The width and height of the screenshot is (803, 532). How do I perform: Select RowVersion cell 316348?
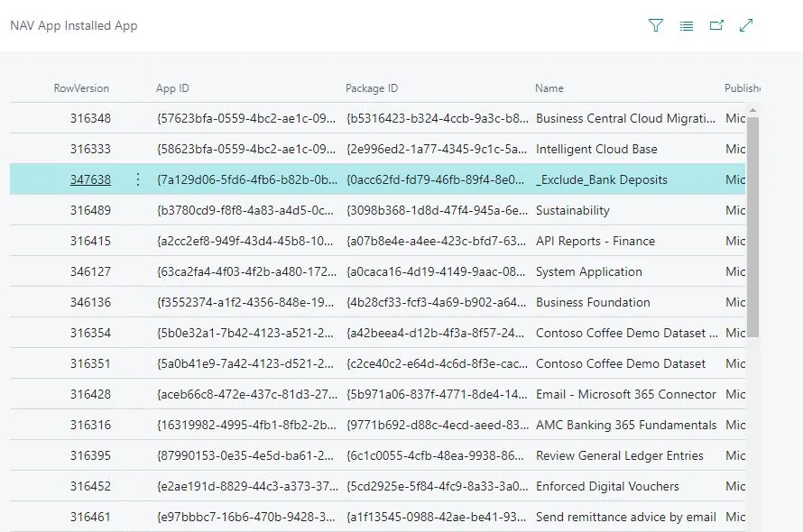pyautogui.click(x=90, y=118)
